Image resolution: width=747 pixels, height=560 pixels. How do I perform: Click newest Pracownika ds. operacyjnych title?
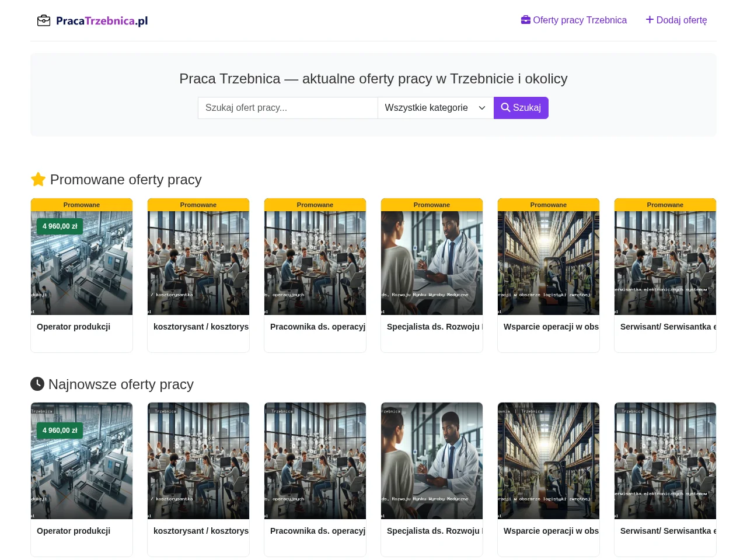point(317,531)
